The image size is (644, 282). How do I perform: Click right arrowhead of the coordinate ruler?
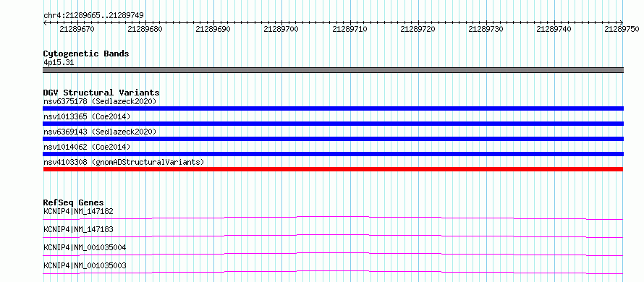click(x=622, y=22)
